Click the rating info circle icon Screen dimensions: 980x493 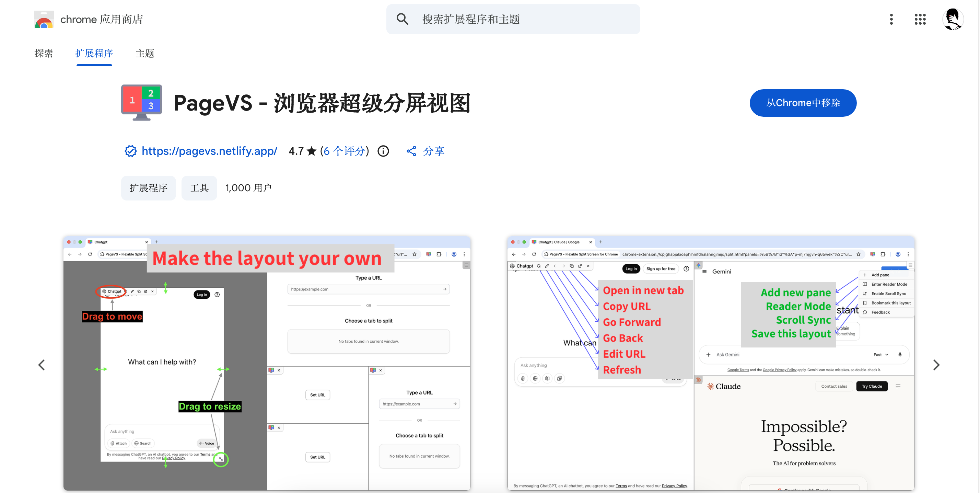(383, 151)
